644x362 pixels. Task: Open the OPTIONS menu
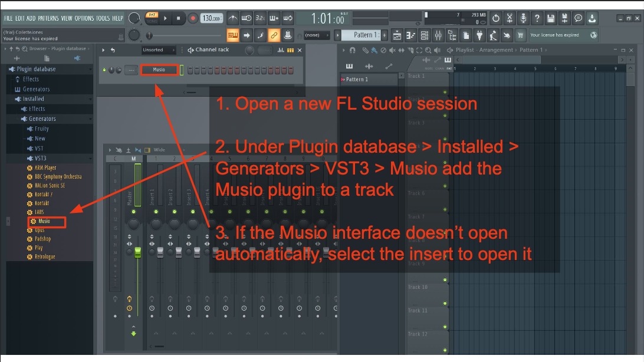[x=84, y=18]
